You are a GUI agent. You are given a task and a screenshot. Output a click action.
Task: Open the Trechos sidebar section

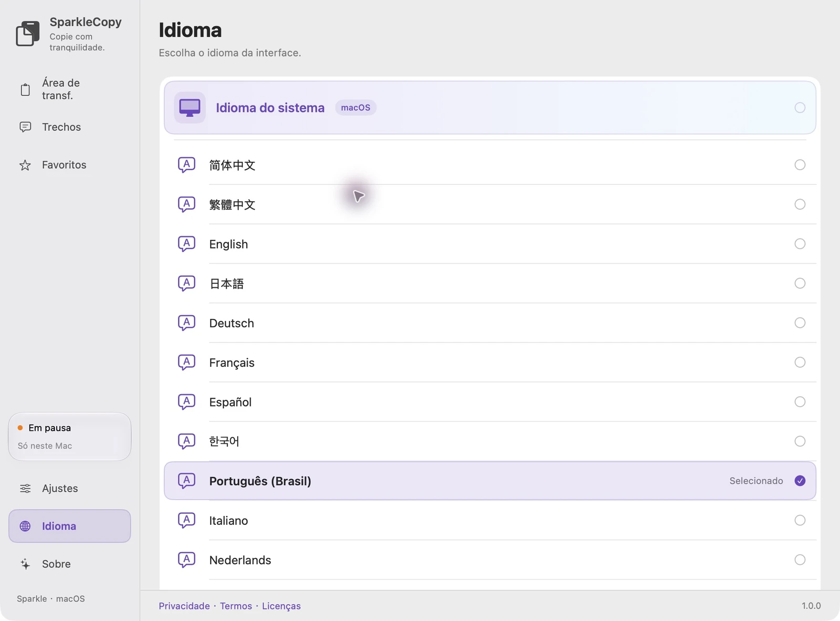pyautogui.click(x=70, y=127)
